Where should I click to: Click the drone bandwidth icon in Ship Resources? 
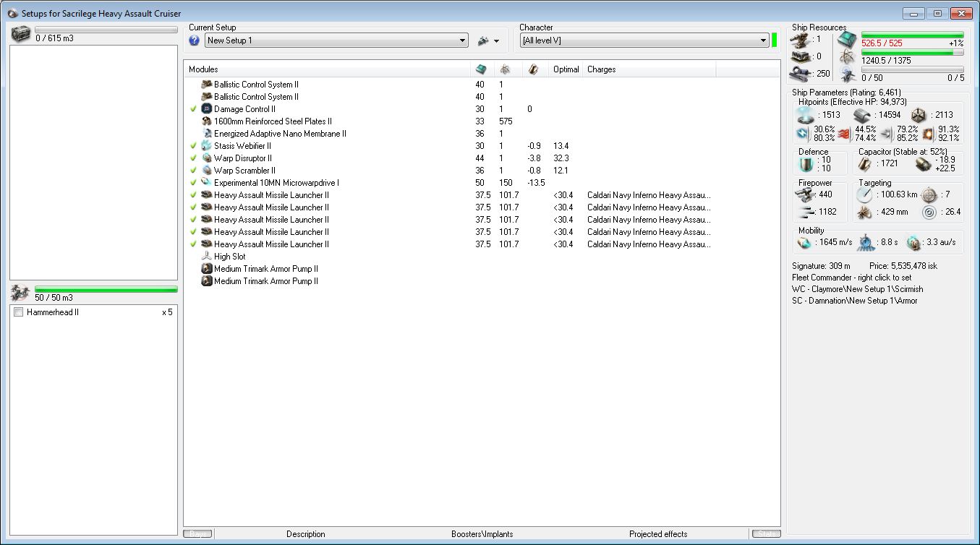pyautogui.click(x=848, y=75)
